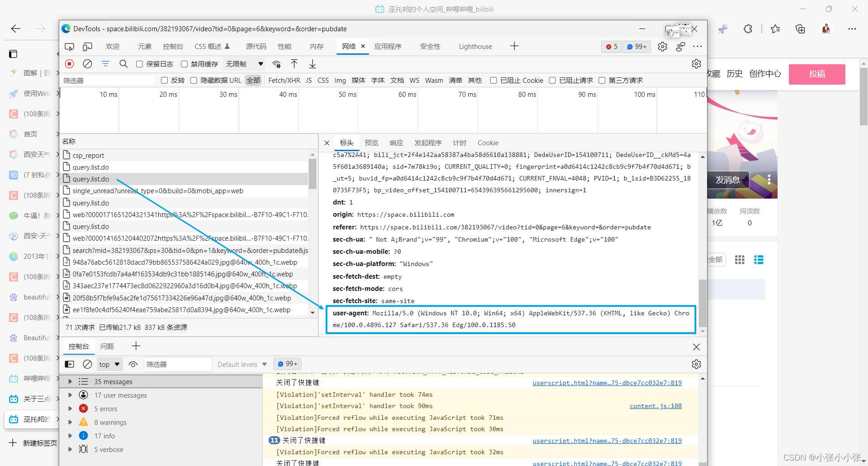Screen dimensions: 868x466
Task: Open DevTools settings gear icon
Action: pos(662,47)
